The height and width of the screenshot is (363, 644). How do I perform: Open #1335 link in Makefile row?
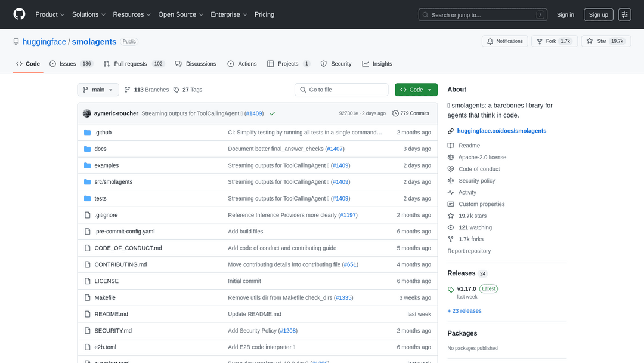[343, 298]
